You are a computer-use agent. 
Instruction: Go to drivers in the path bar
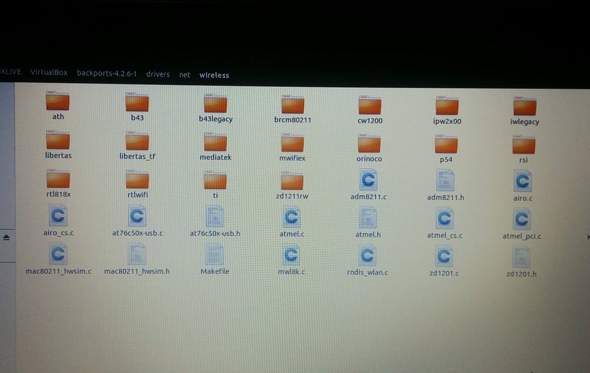click(158, 74)
